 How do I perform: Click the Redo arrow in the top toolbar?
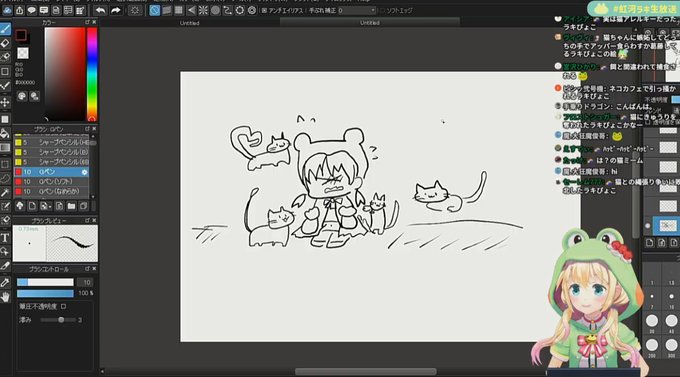pyautogui.click(x=115, y=10)
